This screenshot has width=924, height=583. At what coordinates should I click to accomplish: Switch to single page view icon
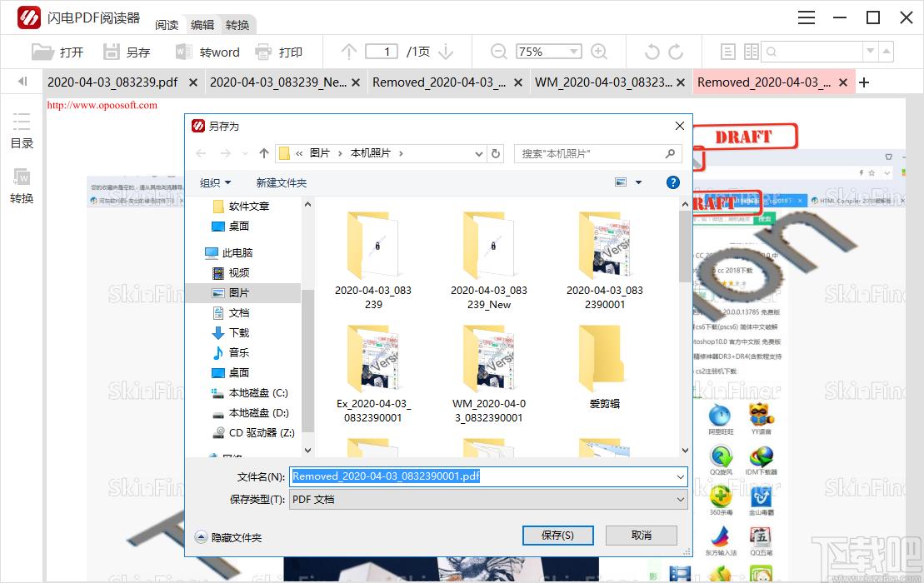pyautogui.click(x=727, y=52)
